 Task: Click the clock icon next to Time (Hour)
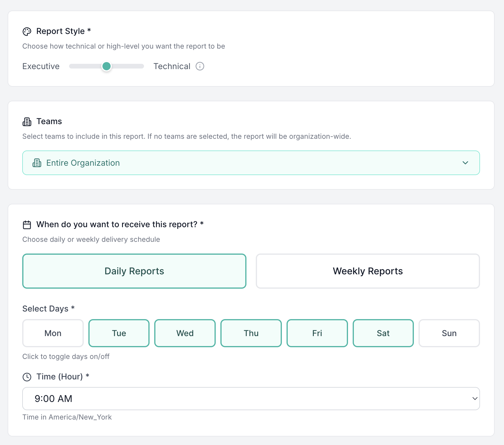(x=27, y=377)
